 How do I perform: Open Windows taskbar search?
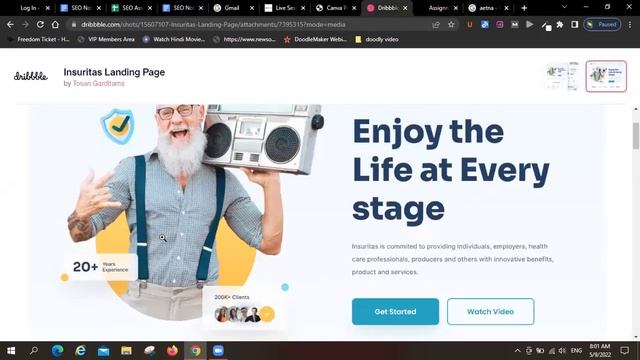[x=34, y=351]
